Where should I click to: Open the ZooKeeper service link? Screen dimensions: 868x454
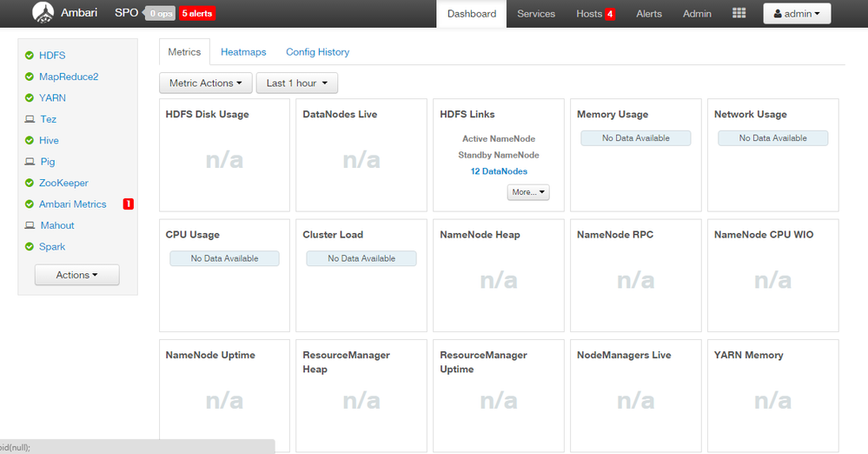tap(63, 183)
